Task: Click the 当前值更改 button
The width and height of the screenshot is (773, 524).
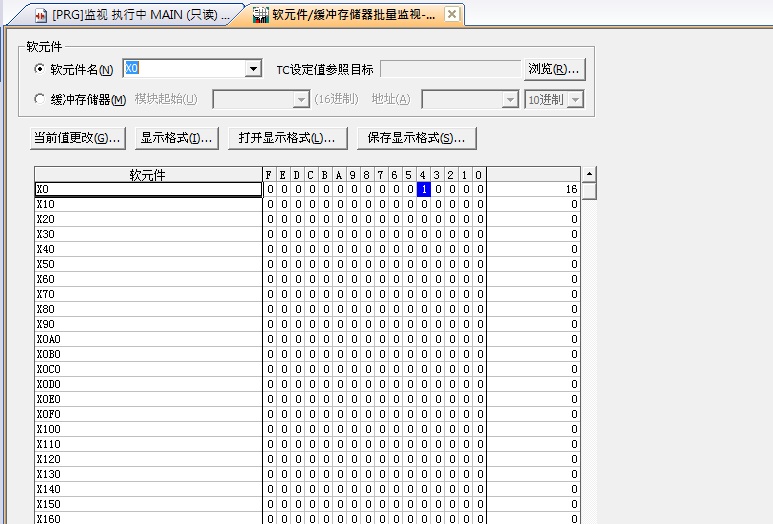Action: click(x=77, y=138)
